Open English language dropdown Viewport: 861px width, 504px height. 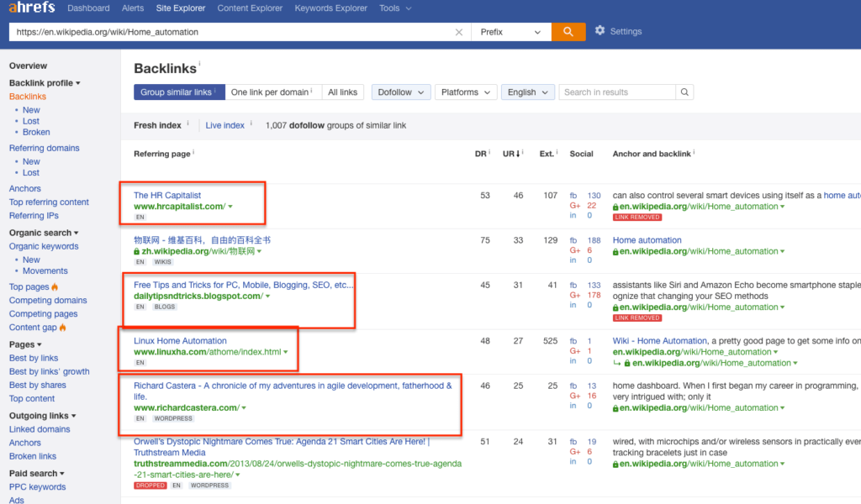pos(528,92)
